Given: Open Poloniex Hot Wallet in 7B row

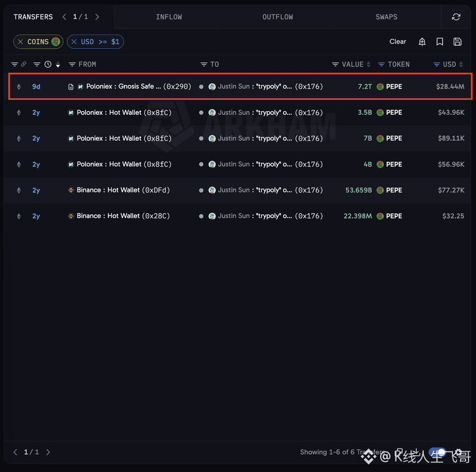Looking at the screenshot, I should point(124,138).
